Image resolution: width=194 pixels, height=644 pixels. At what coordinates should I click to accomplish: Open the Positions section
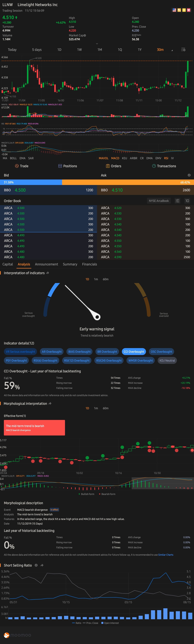pyautogui.click(x=67, y=166)
